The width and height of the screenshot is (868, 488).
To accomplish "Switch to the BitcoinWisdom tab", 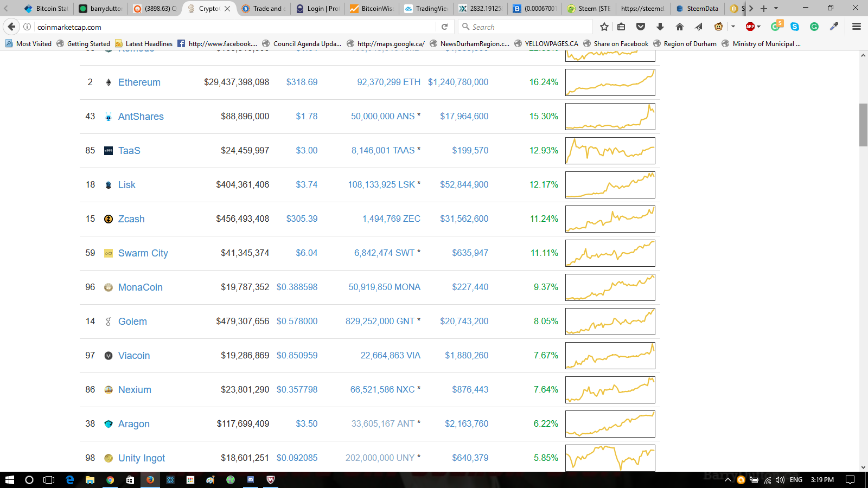I will pos(371,9).
